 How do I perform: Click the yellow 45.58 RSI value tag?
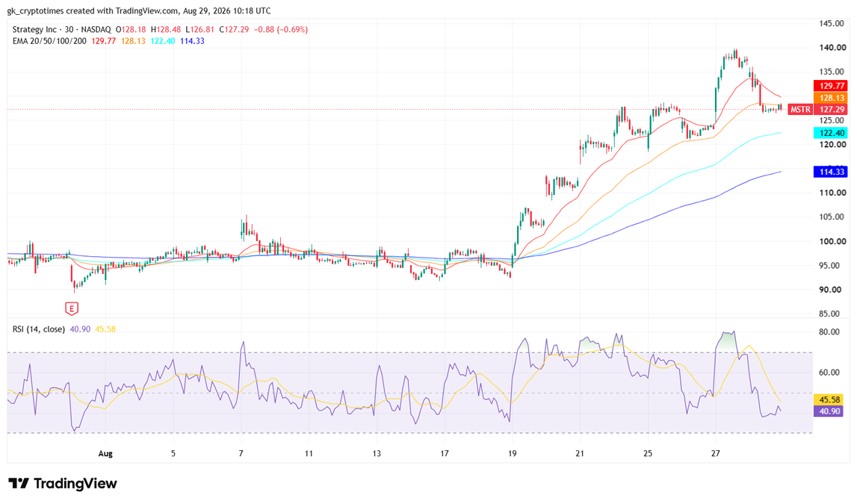coord(829,399)
